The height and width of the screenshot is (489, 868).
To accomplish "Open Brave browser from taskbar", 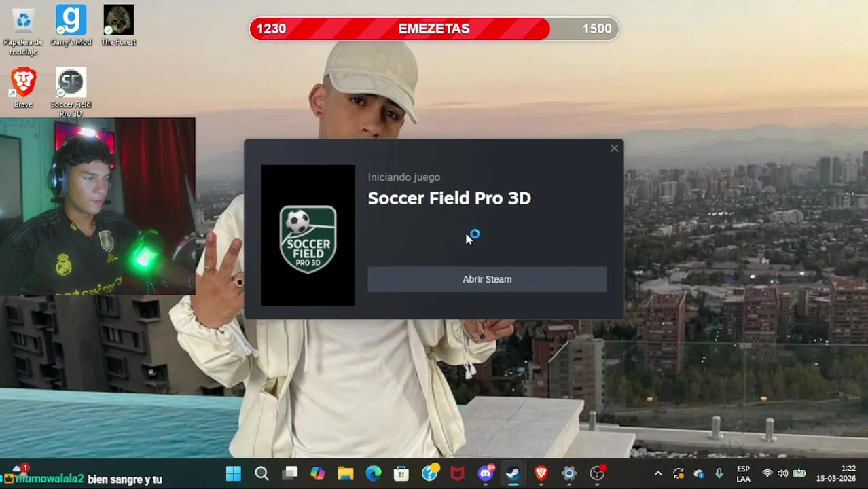I will pyautogui.click(x=541, y=473).
